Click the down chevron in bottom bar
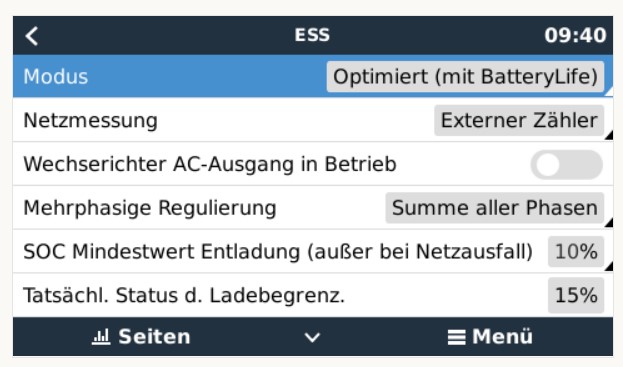 (x=312, y=337)
